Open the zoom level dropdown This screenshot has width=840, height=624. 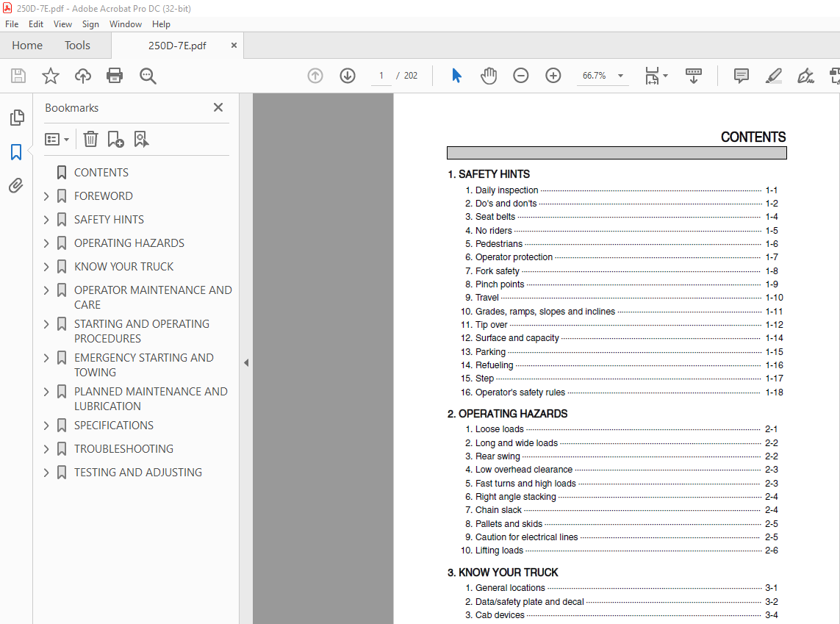pos(620,76)
